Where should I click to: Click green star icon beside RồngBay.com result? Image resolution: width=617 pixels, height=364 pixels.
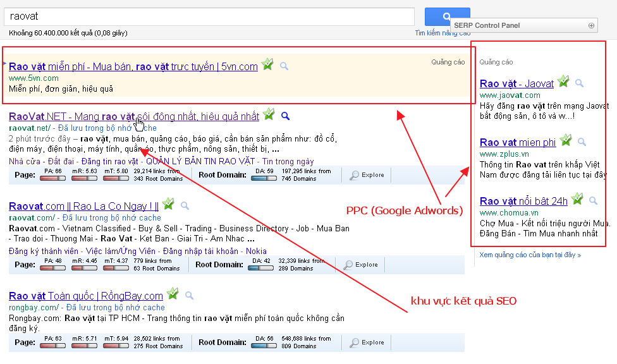173,293
